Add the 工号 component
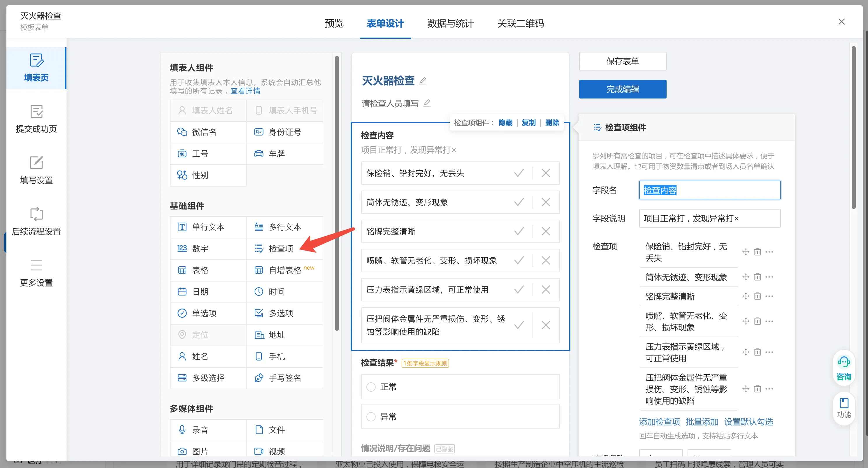This screenshot has width=868, height=468. (208, 154)
